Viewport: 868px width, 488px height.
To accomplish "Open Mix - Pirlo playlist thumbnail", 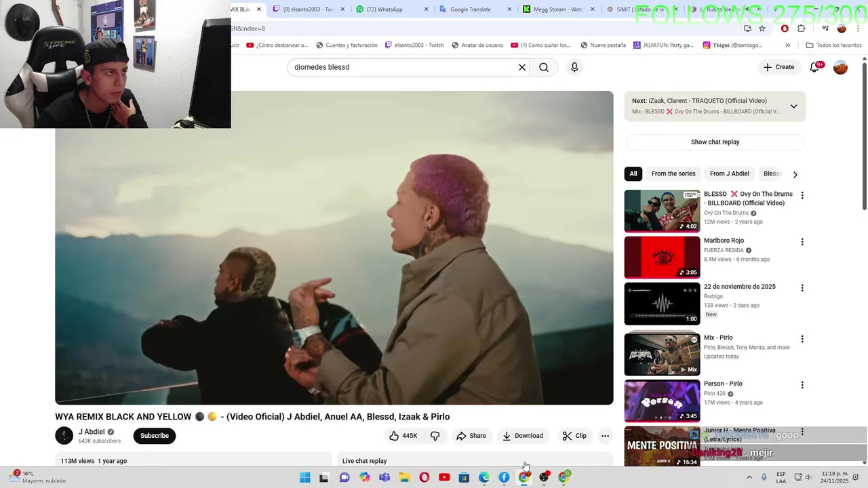I will pyautogui.click(x=662, y=354).
